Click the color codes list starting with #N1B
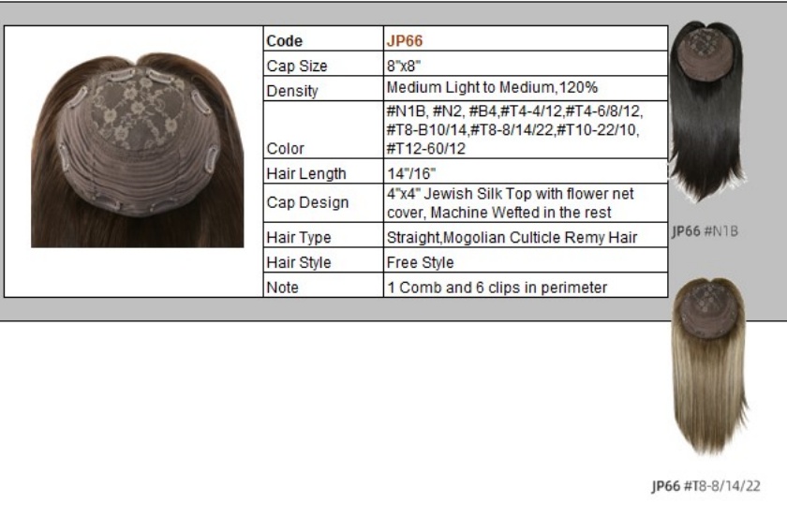Image resolution: width=787 pixels, height=532 pixels. [514, 130]
